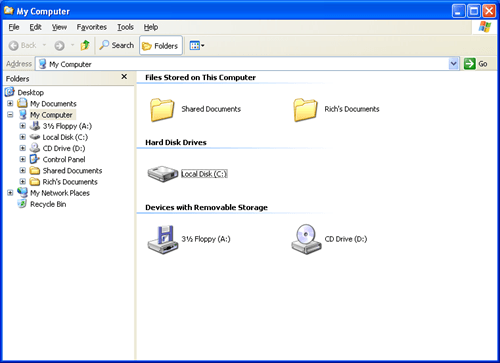Select Local Disk icon in tree

click(x=35, y=137)
